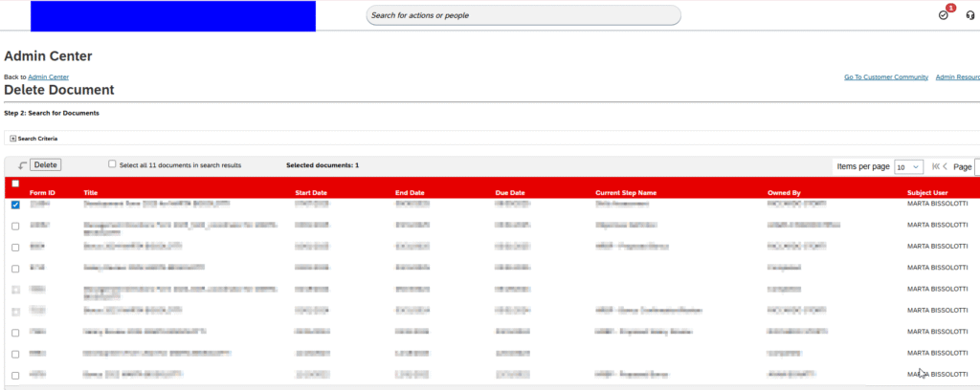Toggle the header select-all checkbox

coord(14,183)
